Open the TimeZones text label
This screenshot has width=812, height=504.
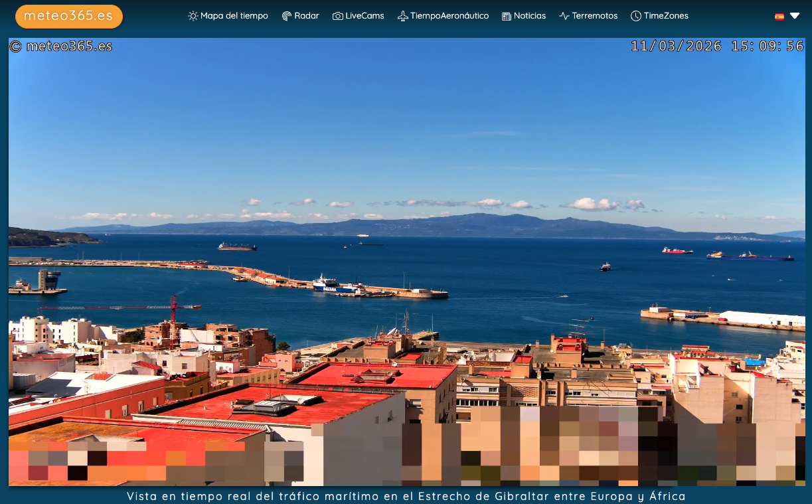(666, 16)
